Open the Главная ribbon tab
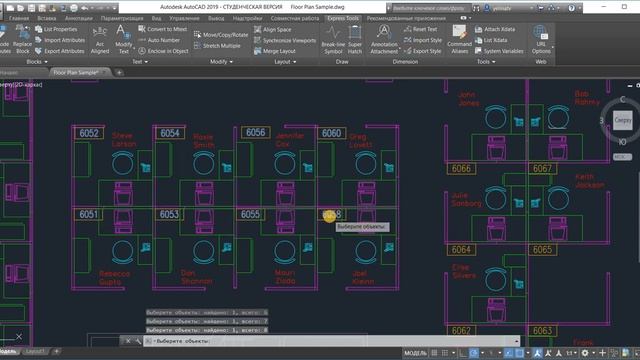 click(x=19, y=18)
